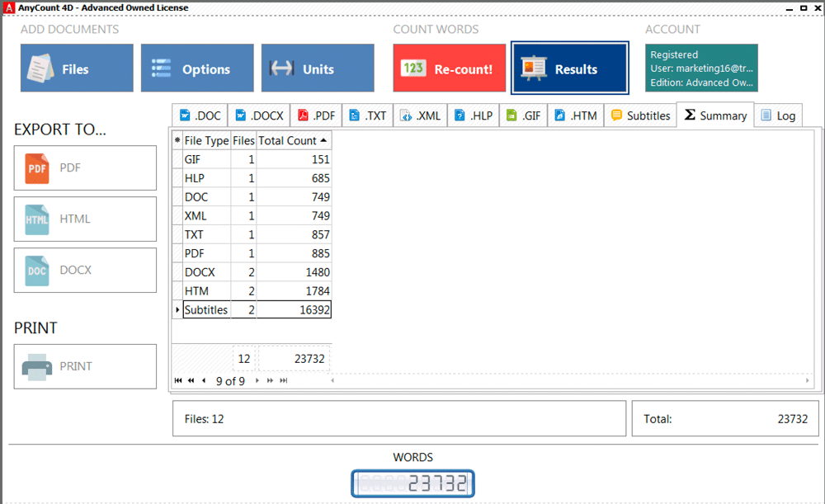Export results to PDF
Viewport: 825px width, 504px height.
coord(85,167)
